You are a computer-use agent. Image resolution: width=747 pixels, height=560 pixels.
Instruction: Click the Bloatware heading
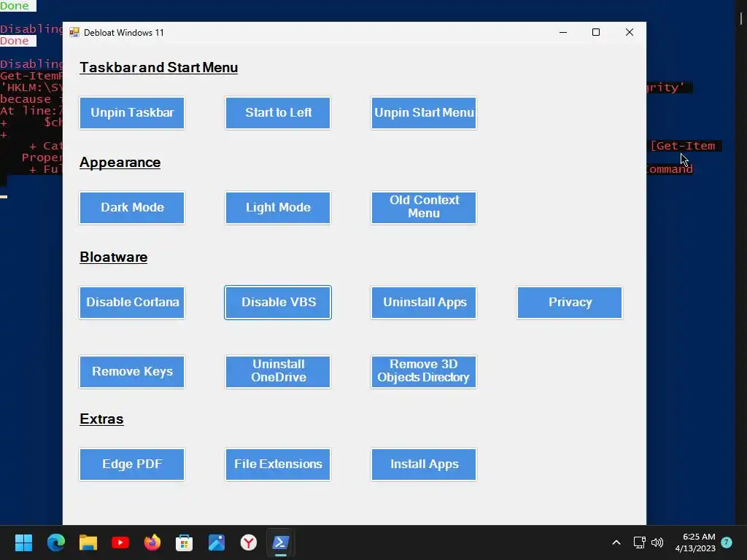(113, 257)
